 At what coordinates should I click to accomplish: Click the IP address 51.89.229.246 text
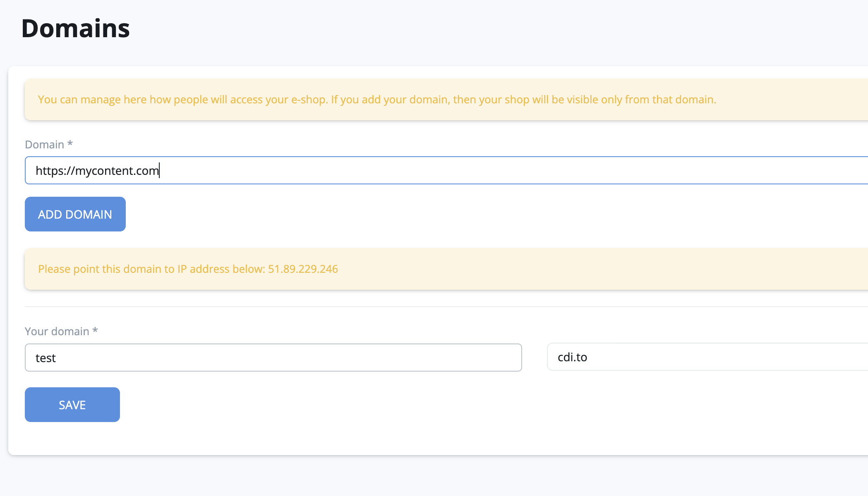(303, 269)
